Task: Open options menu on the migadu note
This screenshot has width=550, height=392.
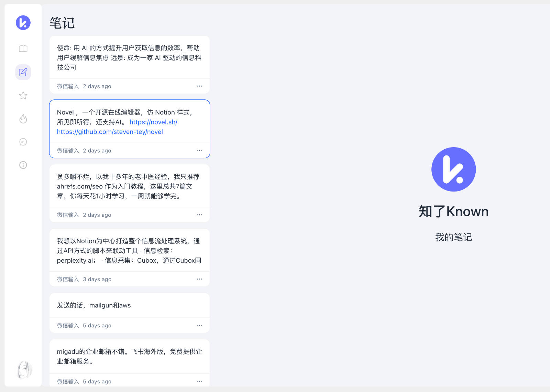Action: click(199, 381)
